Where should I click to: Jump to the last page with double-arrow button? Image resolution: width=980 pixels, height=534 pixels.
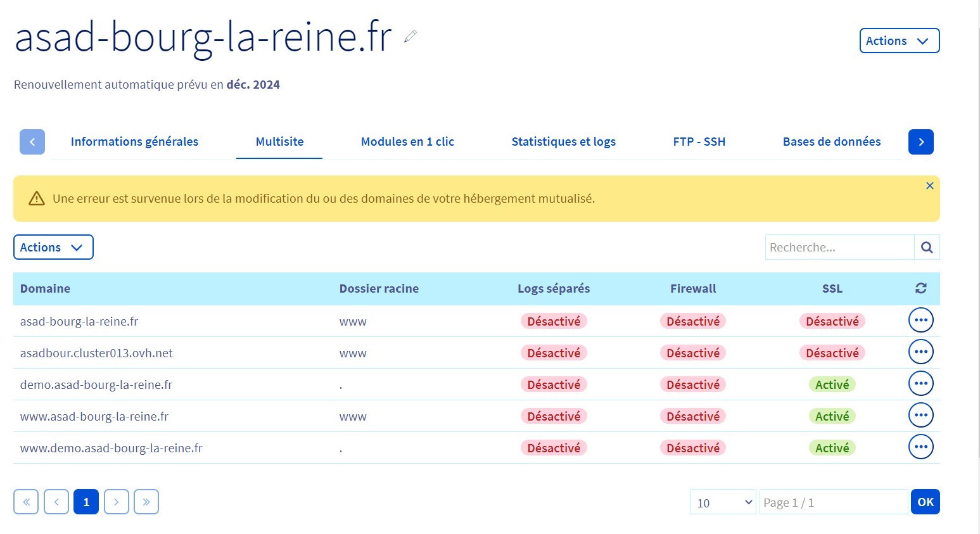[x=146, y=502]
